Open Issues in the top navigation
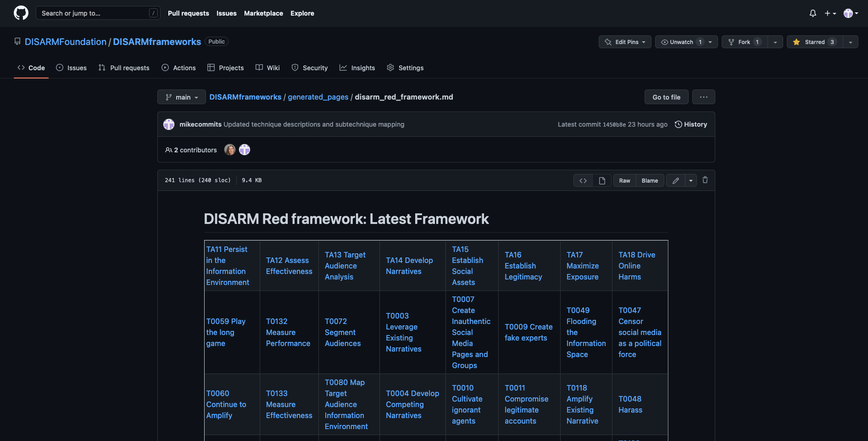This screenshot has height=441, width=868. 227,13
